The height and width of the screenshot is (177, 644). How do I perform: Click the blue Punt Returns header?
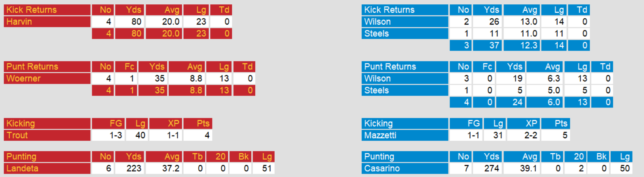(390, 67)
